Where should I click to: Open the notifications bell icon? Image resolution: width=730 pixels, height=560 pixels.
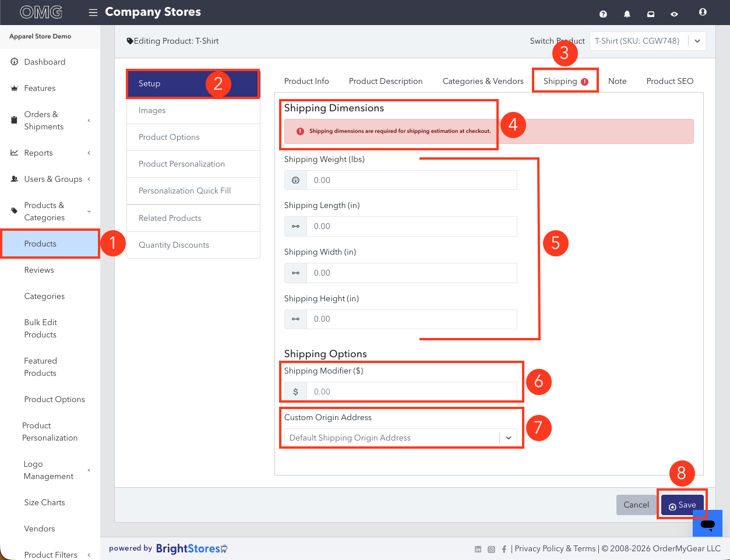pyautogui.click(x=627, y=14)
